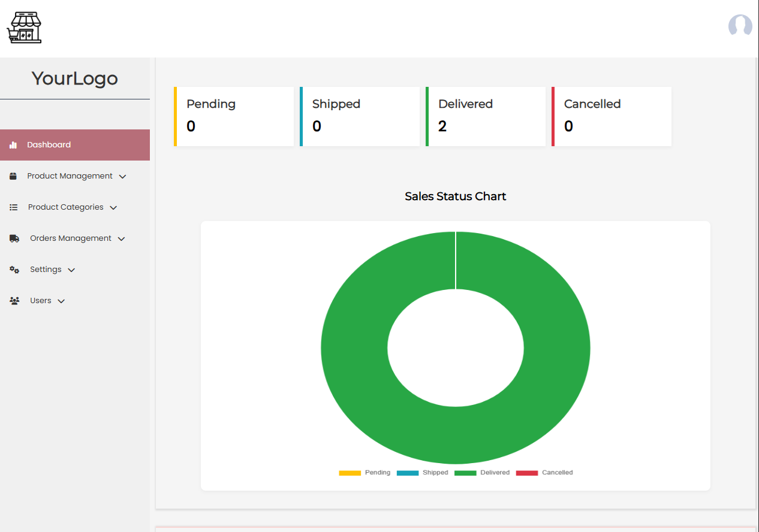Click the bar chart Dashboard icon

(13, 144)
